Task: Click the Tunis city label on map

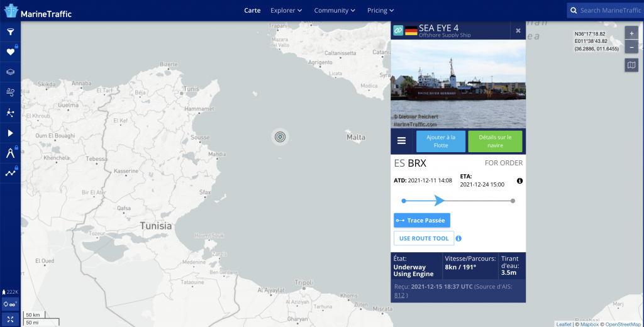Action: (x=191, y=89)
